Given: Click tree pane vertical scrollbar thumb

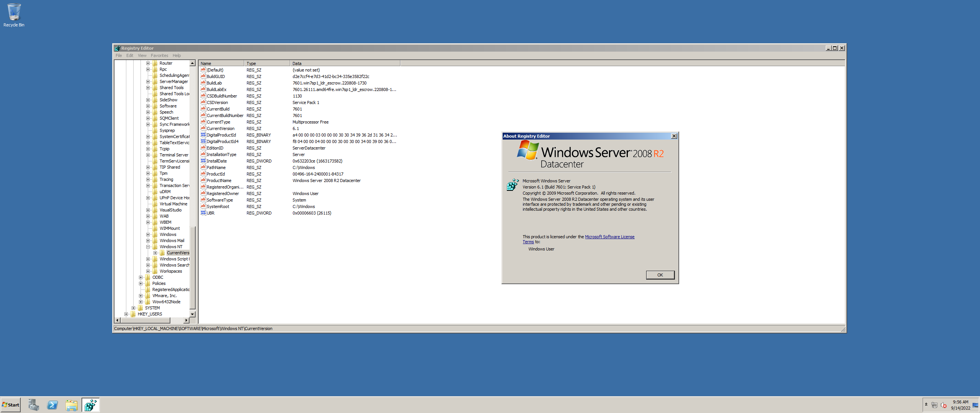Looking at the screenshot, I should click(193, 268).
